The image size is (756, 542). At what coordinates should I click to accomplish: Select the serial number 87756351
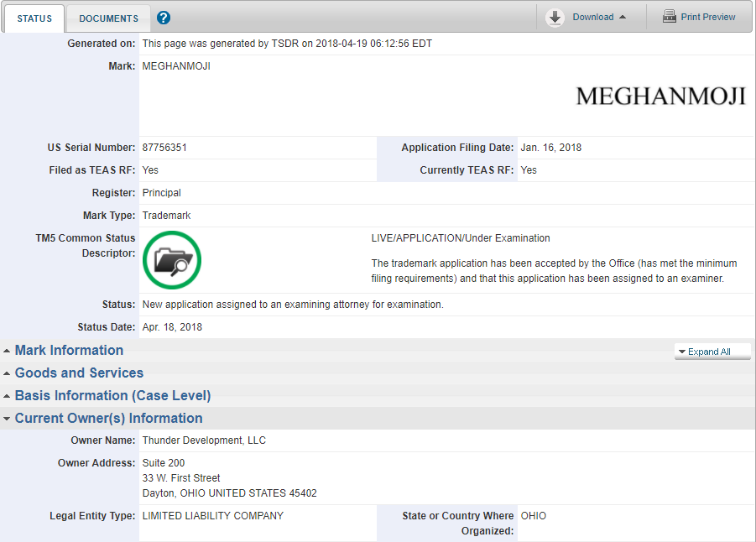pos(164,148)
